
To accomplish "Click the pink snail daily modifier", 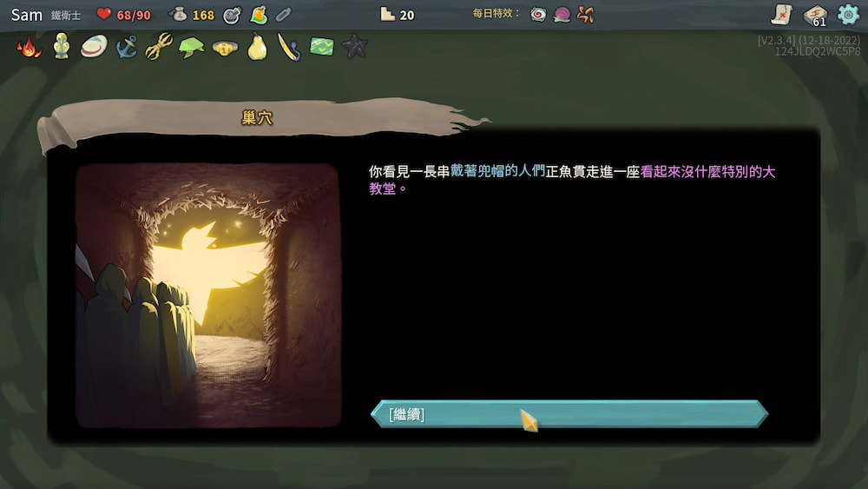I will click(562, 15).
